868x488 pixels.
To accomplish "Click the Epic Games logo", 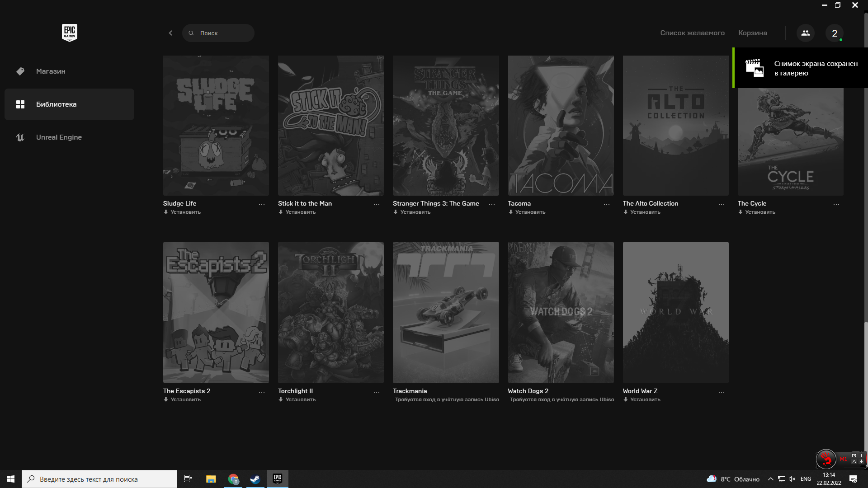I will pos(70,33).
